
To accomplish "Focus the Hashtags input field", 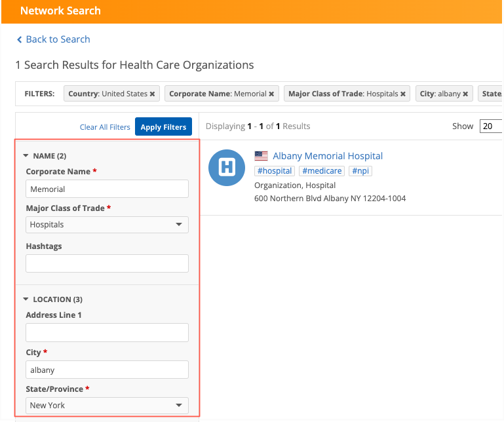I will point(107,263).
